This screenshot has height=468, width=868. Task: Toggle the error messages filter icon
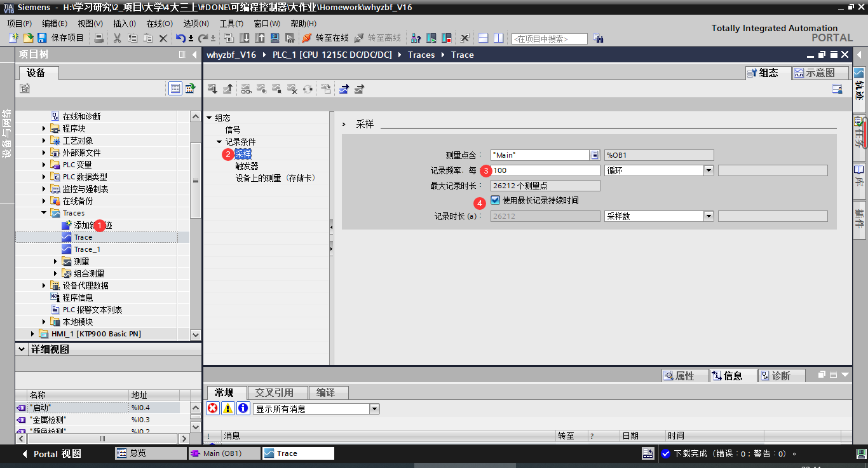(213, 408)
